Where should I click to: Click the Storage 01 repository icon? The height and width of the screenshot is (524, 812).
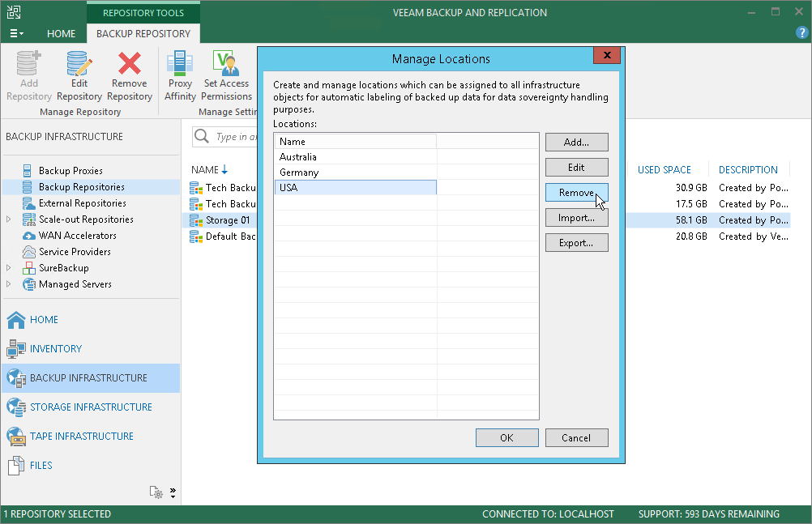[196, 220]
